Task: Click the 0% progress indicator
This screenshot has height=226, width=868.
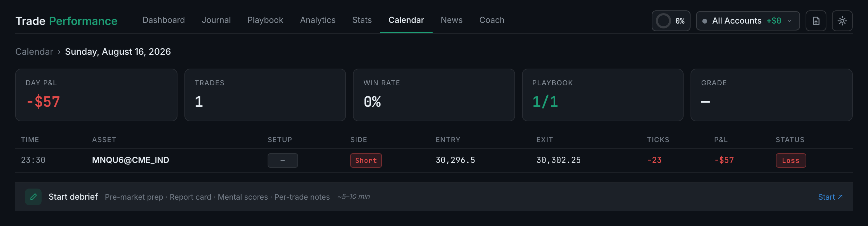Action: click(671, 21)
